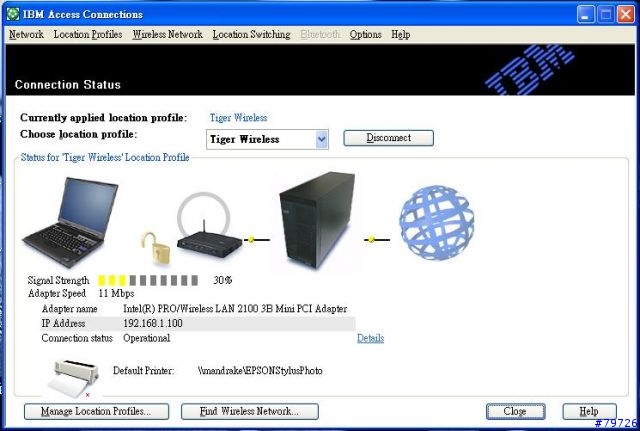Click the Help button at bottom right
This screenshot has height=431, width=640.
click(x=589, y=411)
